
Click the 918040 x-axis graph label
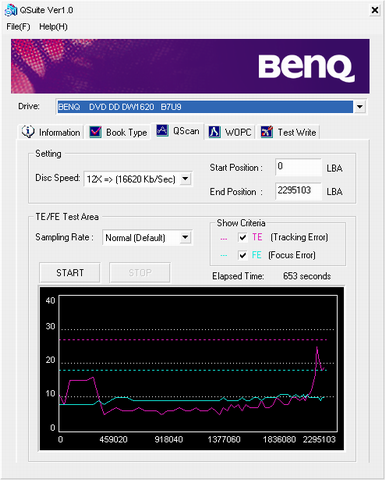click(x=169, y=439)
